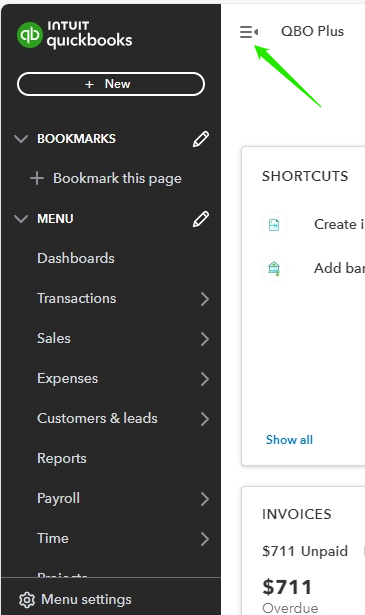This screenshot has height=615, width=365.
Task: Click the QBO Plus company name
Action: coord(312,31)
